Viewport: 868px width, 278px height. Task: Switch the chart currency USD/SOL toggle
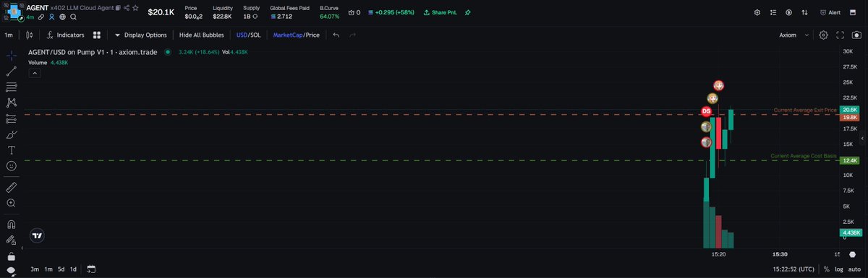249,35
